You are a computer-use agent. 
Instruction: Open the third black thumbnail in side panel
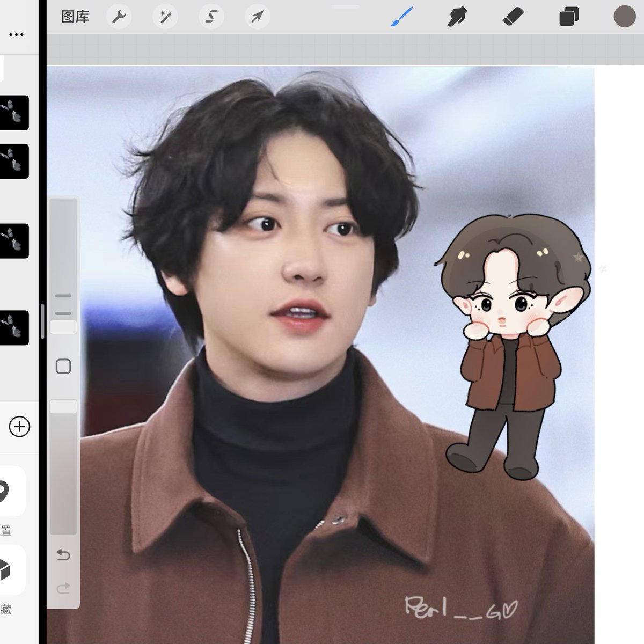coord(13,241)
